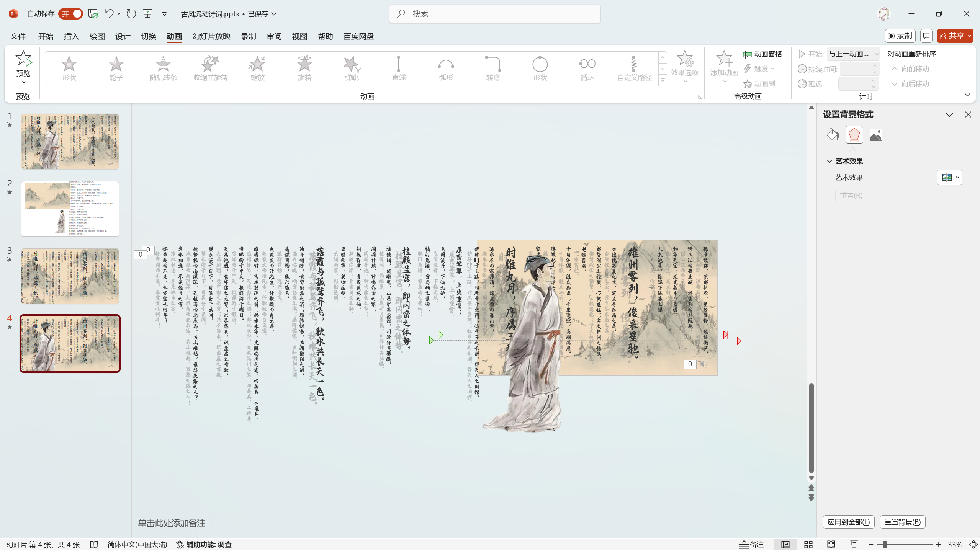Select the 直线 motion path
The image size is (980, 550).
[x=399, y=69]
